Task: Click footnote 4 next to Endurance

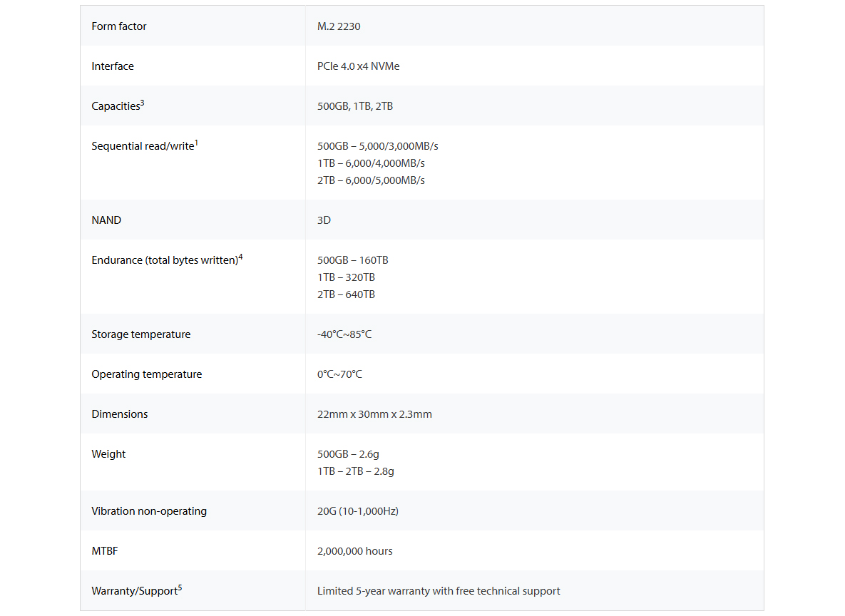Action: [x=240, y=257]
